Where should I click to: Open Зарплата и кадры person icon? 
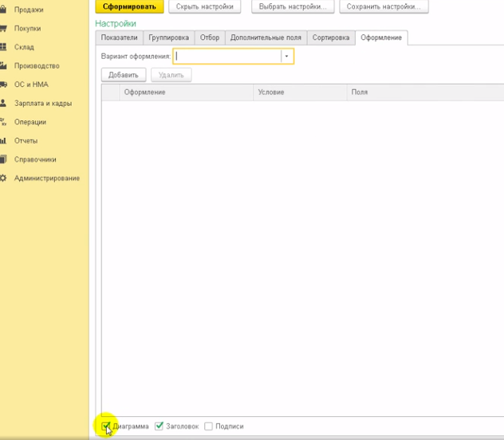pos(3,103)
